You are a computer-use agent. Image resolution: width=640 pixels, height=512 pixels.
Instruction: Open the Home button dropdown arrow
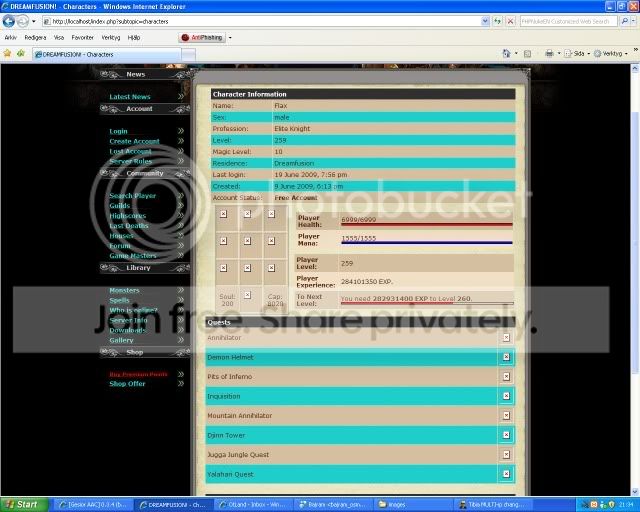tap(516, 53)
